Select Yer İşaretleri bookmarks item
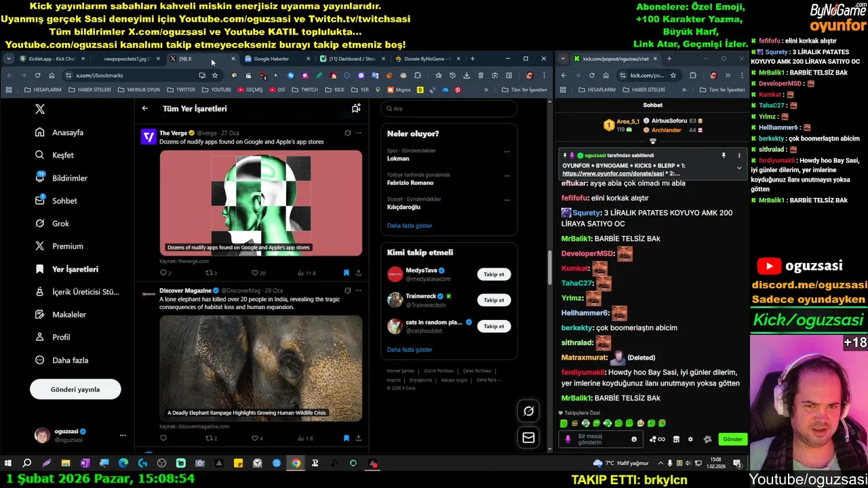The height and width of the screenshot is (488, 868). [x=66, y=269]
